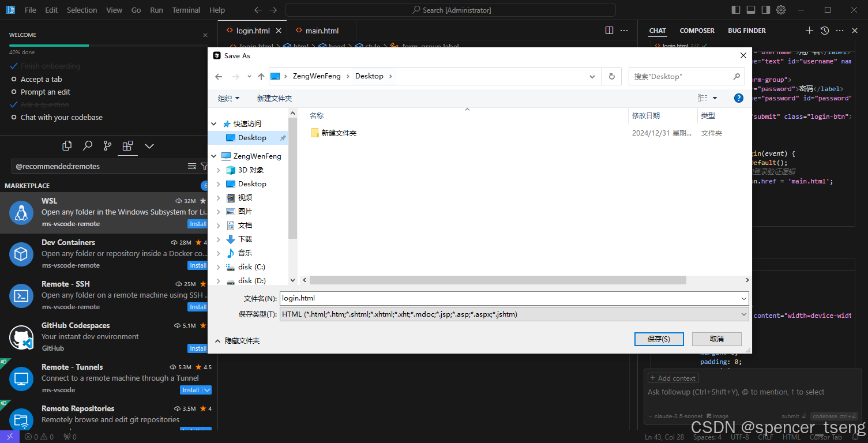Click the remote window icon in status bar

(x=10, y=437)
